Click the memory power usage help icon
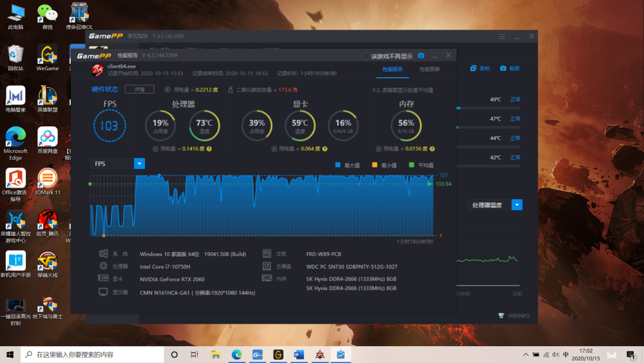The image size is (644, 363). [x=432, y=149]
